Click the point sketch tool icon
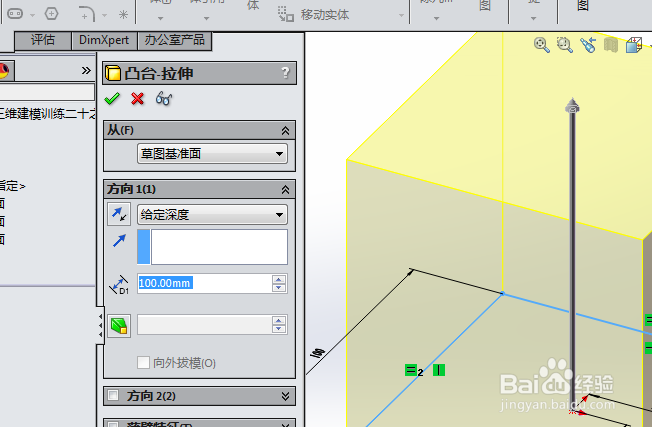652x427 pixels. [x=123, y=15]
